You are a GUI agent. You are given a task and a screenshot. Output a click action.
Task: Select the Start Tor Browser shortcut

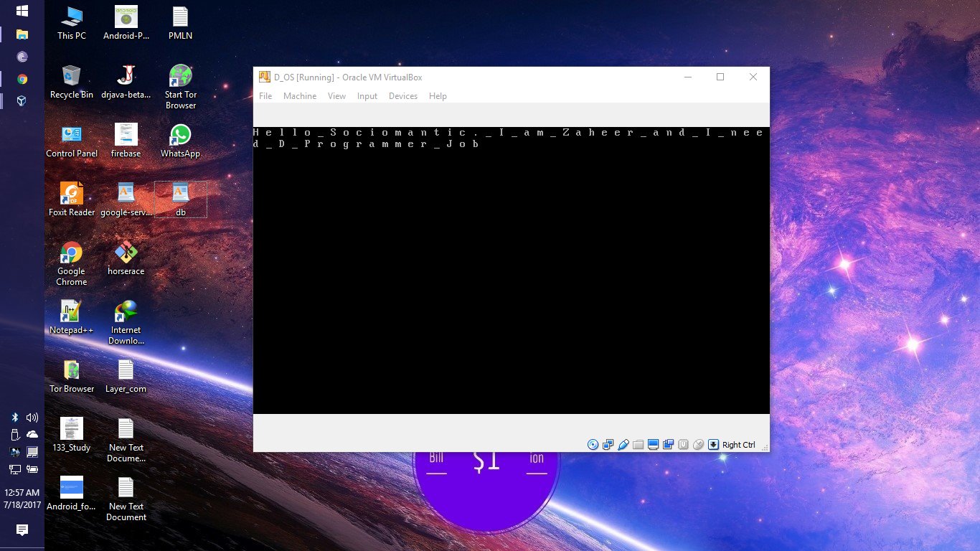click(181, 87)
